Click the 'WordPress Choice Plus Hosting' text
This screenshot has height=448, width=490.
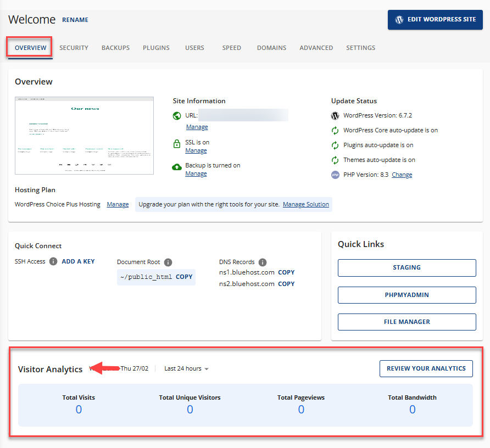58,204
